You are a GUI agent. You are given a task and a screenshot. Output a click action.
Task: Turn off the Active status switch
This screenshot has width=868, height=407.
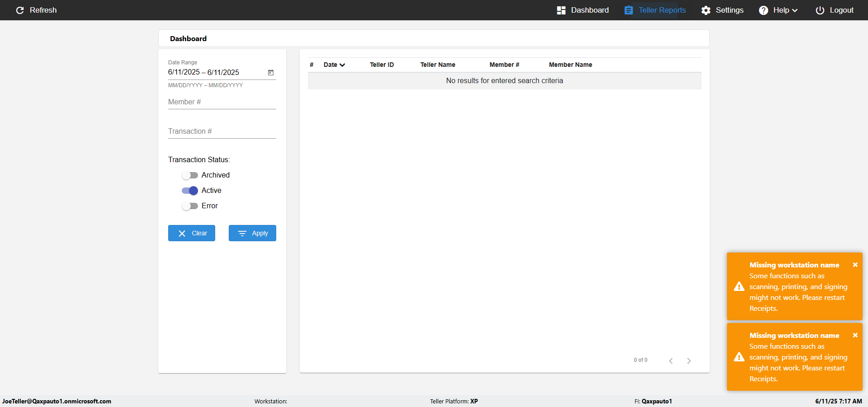click(190, 191)
